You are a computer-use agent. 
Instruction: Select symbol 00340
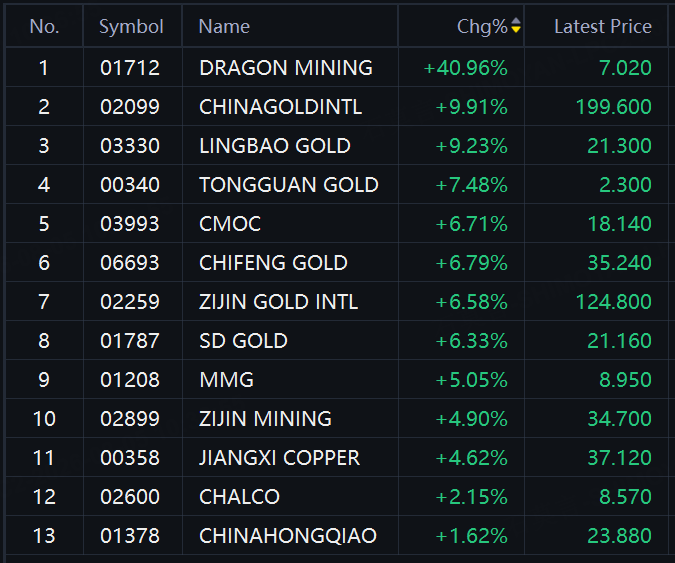click(x=130, y=185)
